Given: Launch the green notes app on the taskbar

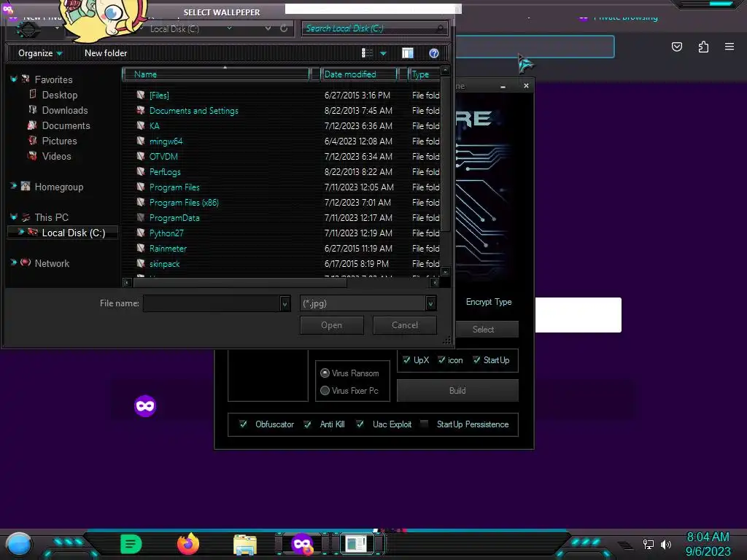Looking at the screenshot, I should [131, 544].
